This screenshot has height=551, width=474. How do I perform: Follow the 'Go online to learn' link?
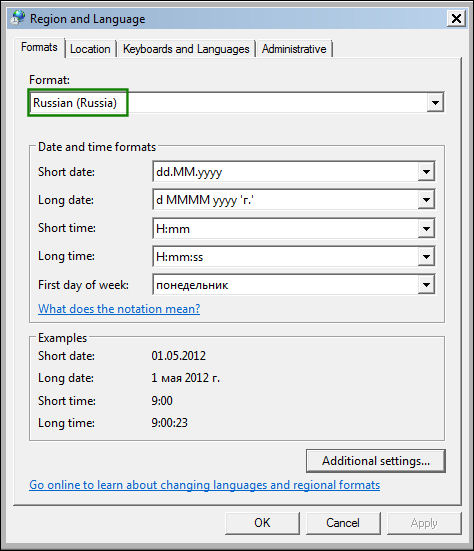(204, 485)
